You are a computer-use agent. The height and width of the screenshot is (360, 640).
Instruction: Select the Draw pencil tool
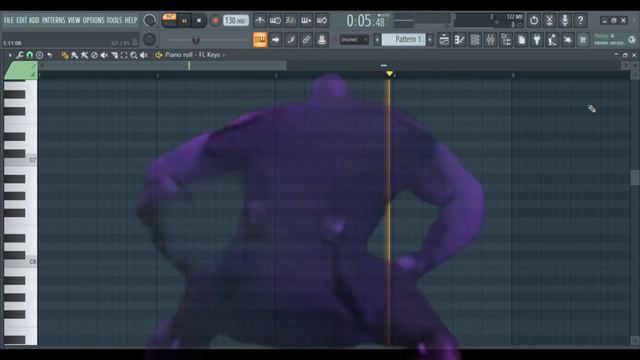64,55
